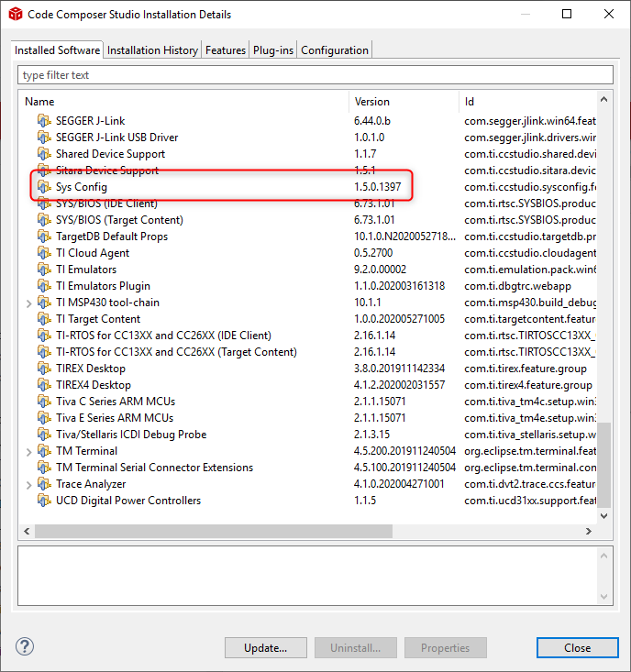This screenshot has width=631, height=672.
Task: Expand the TM Terminal tree node
Action: click(28, 452)
